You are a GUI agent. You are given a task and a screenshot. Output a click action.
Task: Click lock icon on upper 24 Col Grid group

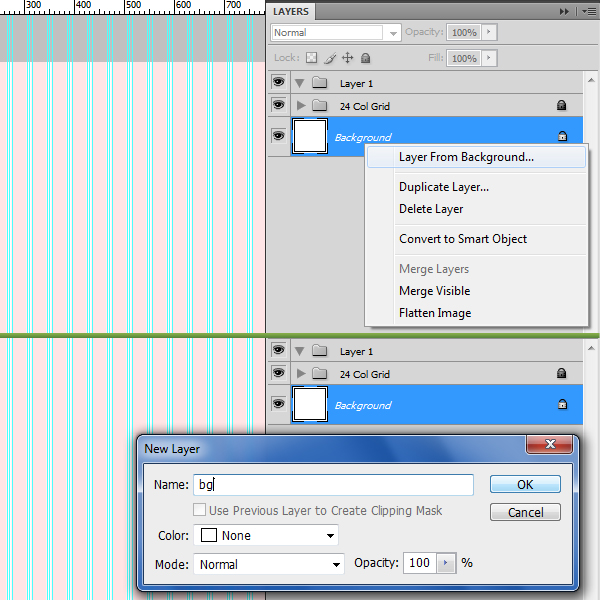[x=561, y=105]
